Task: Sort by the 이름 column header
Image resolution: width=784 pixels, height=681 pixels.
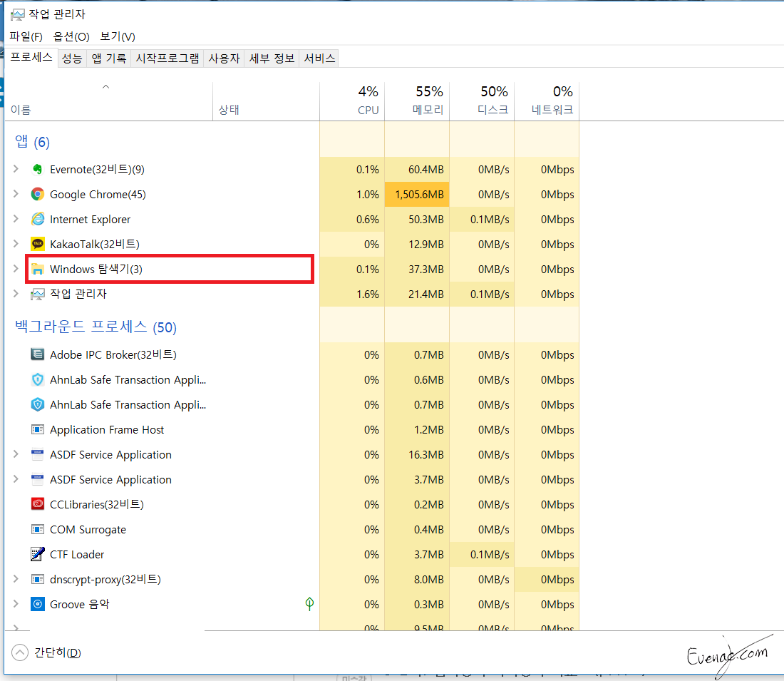Action: click(108, 101)
